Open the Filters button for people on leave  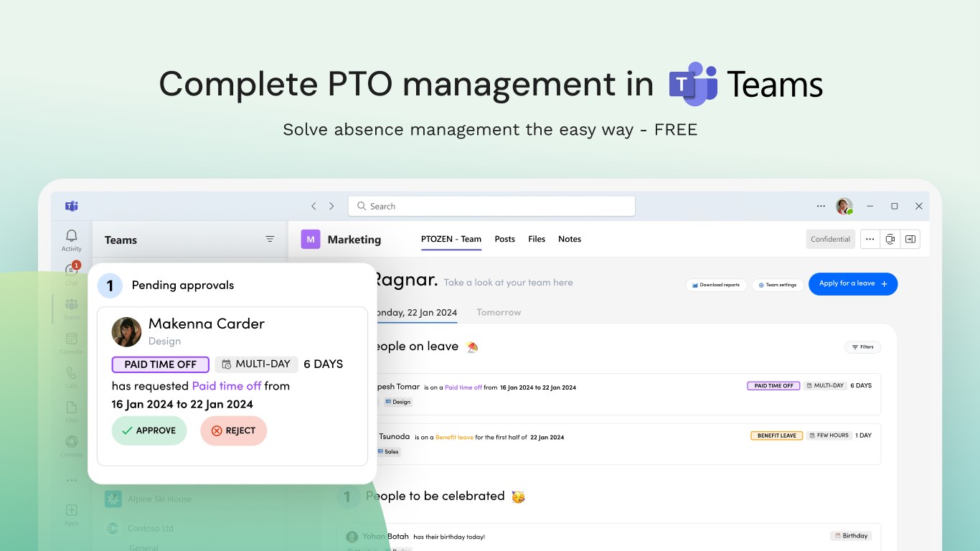(x=862, y=347)
